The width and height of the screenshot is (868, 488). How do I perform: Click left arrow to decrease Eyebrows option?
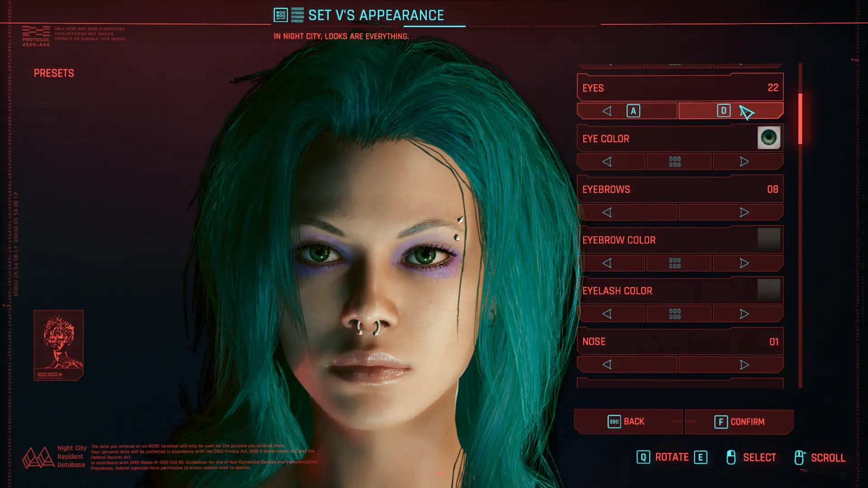click(607, 212)
